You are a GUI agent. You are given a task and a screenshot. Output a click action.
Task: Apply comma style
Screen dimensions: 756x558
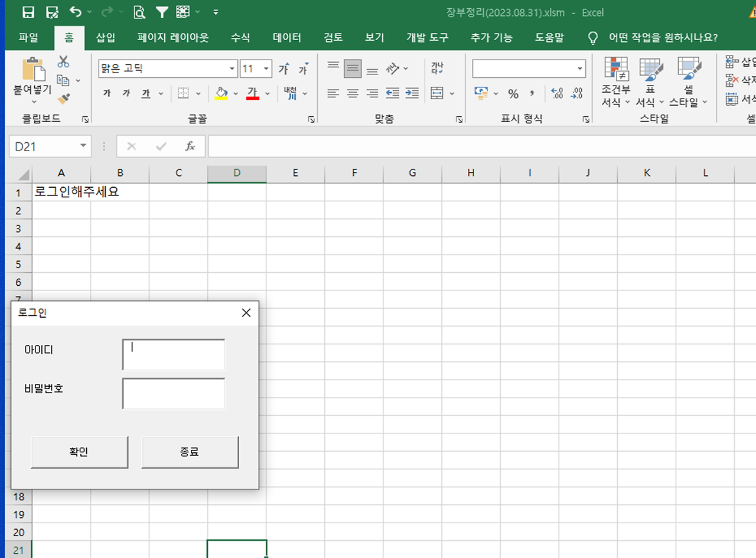click(x=532, y=93)
